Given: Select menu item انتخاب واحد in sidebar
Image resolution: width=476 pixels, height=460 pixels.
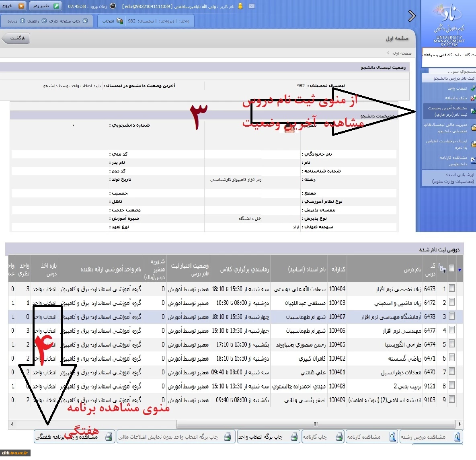Looking at the screenshot, I should point(457,88).
